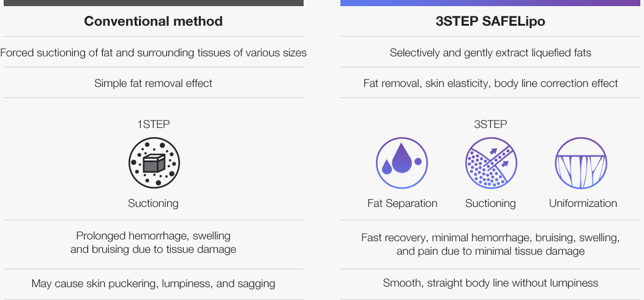Select the Fat Separation droplet icon

402,163
